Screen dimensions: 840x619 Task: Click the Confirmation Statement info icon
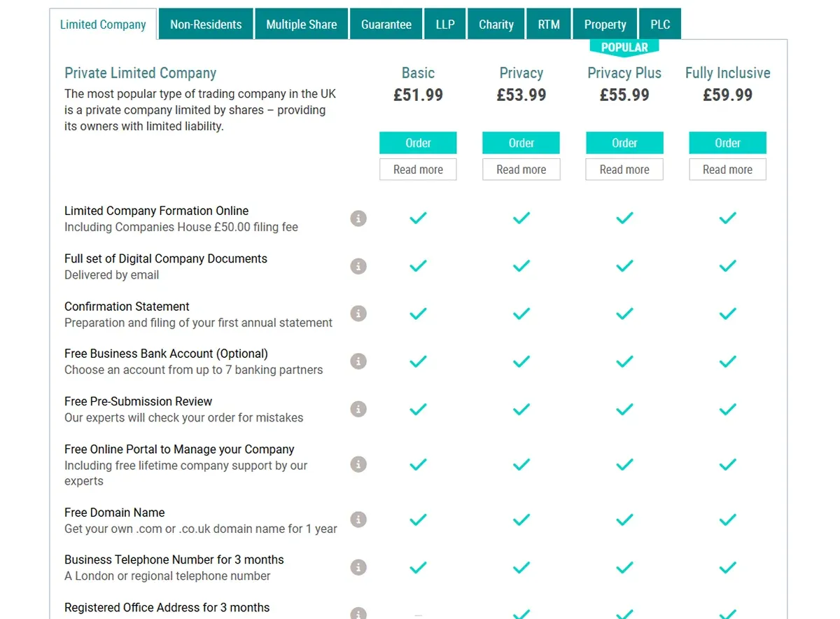(x=358, y=314)
